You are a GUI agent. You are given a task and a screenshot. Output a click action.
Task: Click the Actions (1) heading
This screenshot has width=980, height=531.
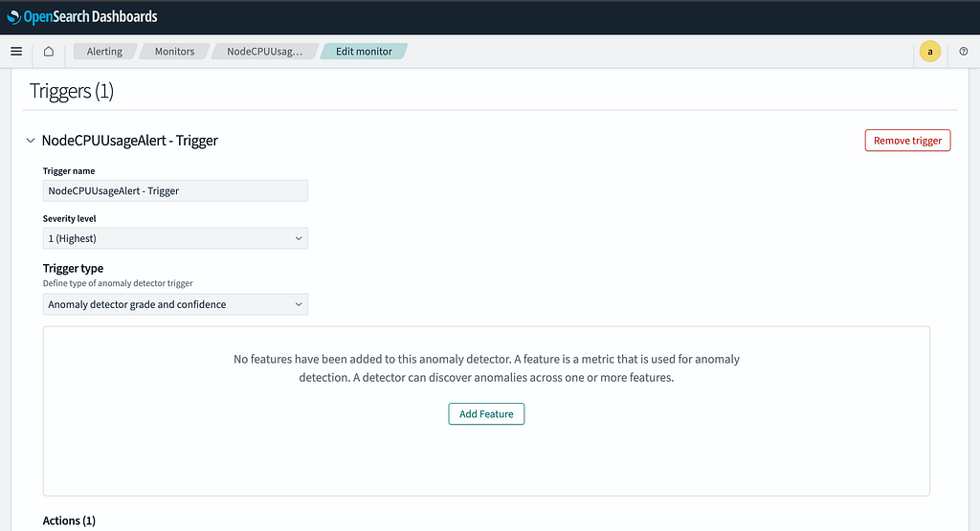tap(69, 520)
